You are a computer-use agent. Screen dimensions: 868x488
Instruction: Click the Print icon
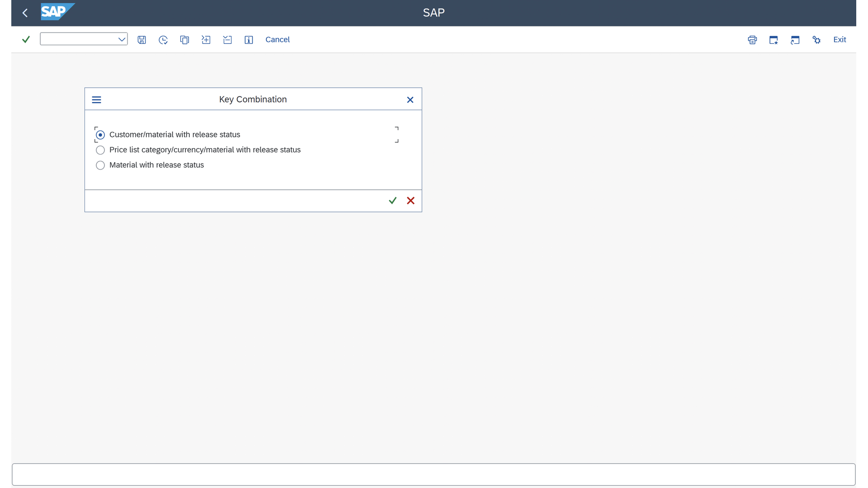[x=752, y=40]
